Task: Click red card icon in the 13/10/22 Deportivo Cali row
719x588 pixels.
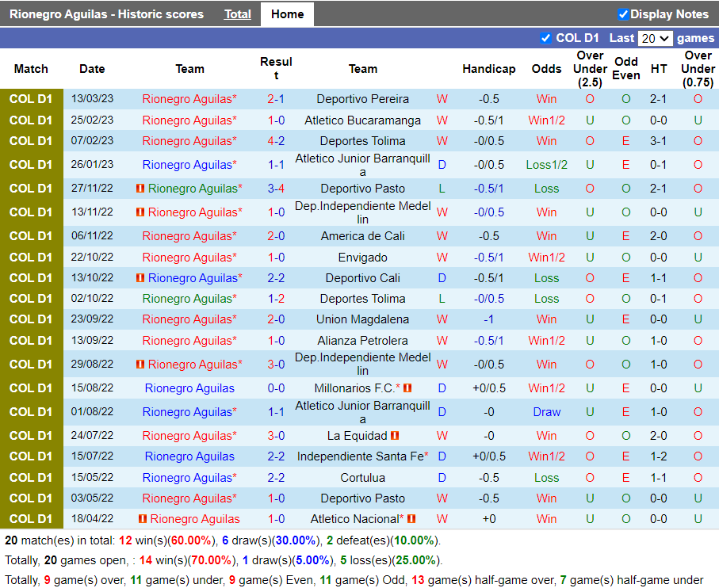Action: [x=140, y=278]
